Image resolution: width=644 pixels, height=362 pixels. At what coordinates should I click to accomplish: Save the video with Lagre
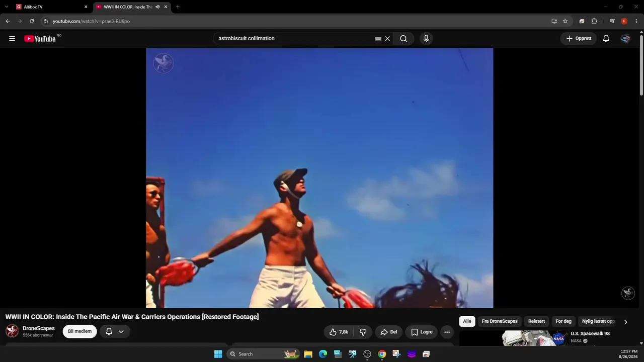(422, 332)
